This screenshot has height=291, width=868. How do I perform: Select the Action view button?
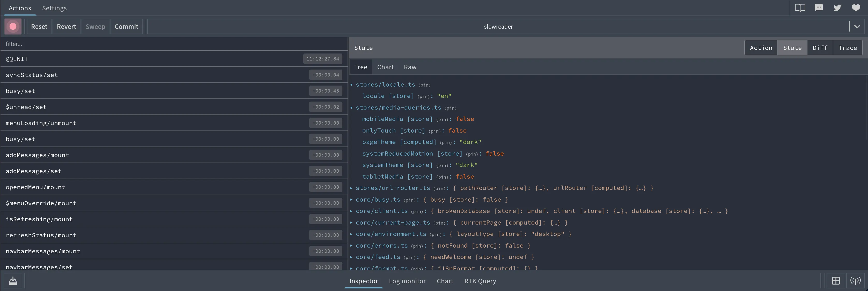point(761,48)
